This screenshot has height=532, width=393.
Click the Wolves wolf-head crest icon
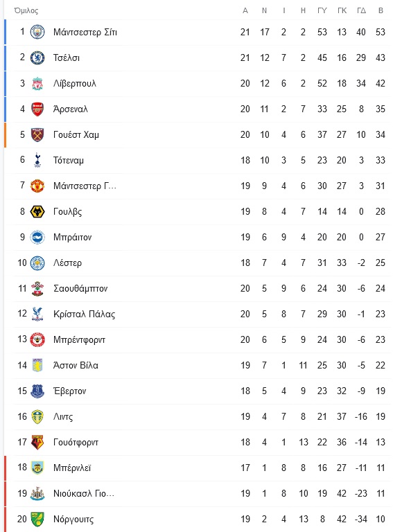pyautogui.click(x=37, y=211)
